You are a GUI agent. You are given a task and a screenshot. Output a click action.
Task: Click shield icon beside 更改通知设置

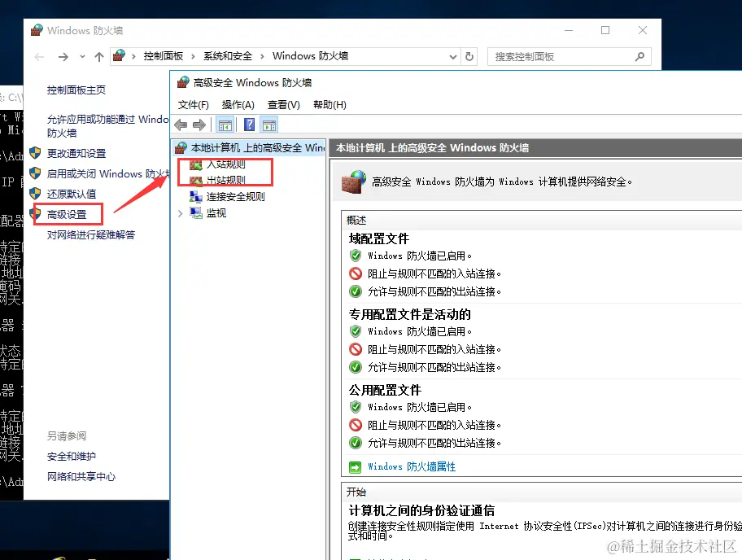(35, 153)
